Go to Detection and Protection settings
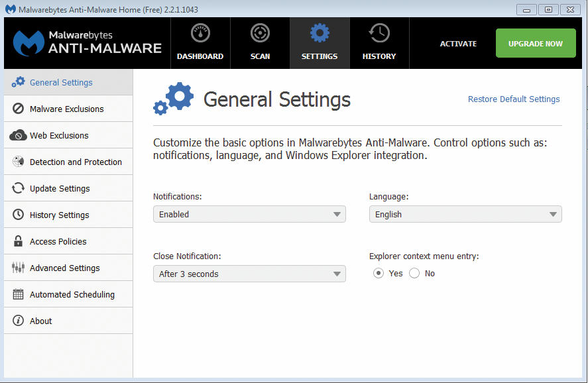 click(x=68, y=162)
